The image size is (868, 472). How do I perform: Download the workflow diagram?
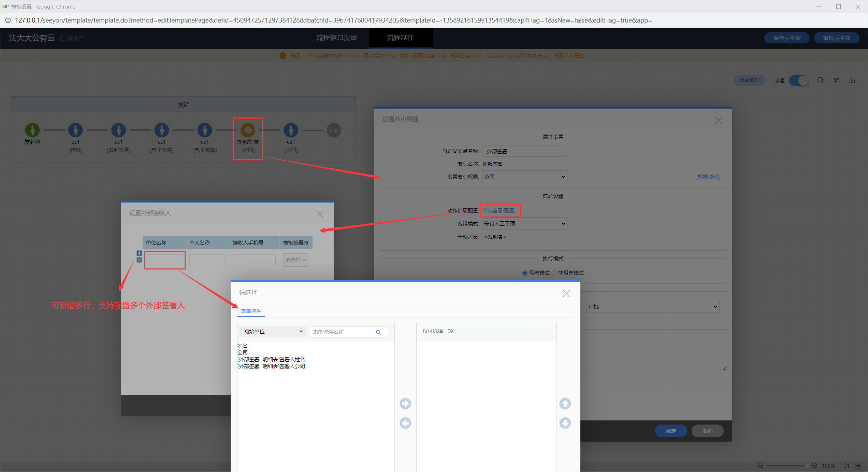pos(852,80)
